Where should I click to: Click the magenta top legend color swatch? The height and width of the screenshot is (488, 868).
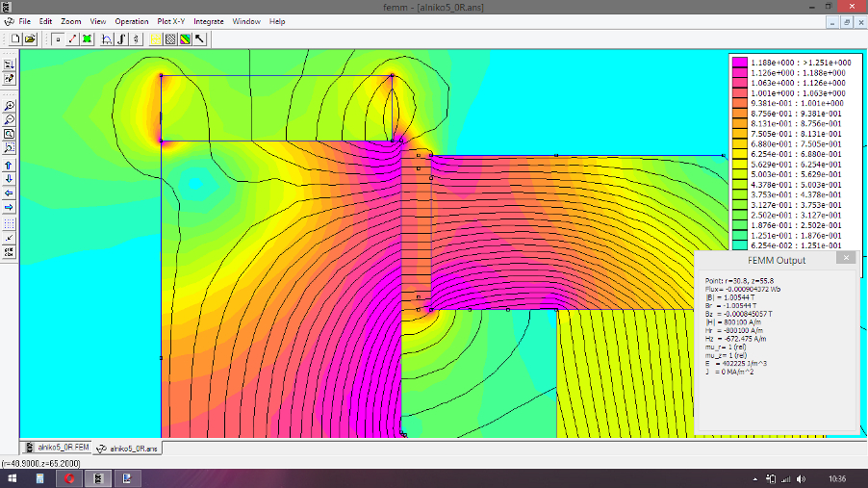(x=740, y=62)
